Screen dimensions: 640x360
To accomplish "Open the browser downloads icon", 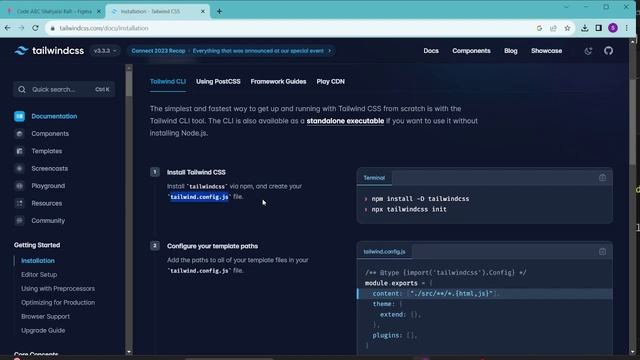I will (x=584, y=28).
